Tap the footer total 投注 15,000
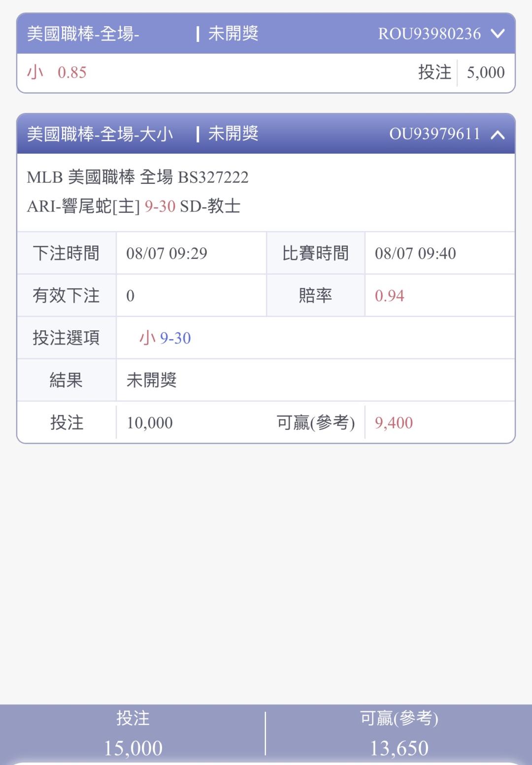532x765 pixels. point(133,733)
